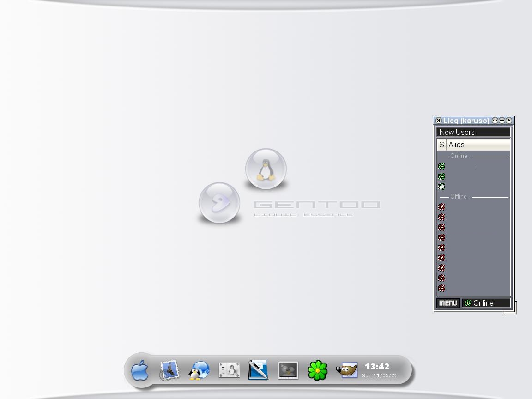Sort contacts by the Alias column header
532x399 pixels.
pyautogui.click(x=478, y=145)
